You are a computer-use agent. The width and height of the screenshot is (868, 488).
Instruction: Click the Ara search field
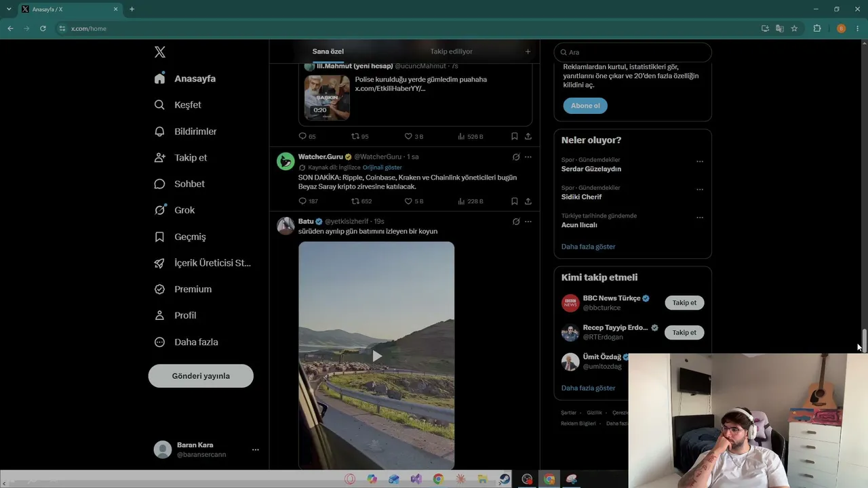tap(633, 52)
